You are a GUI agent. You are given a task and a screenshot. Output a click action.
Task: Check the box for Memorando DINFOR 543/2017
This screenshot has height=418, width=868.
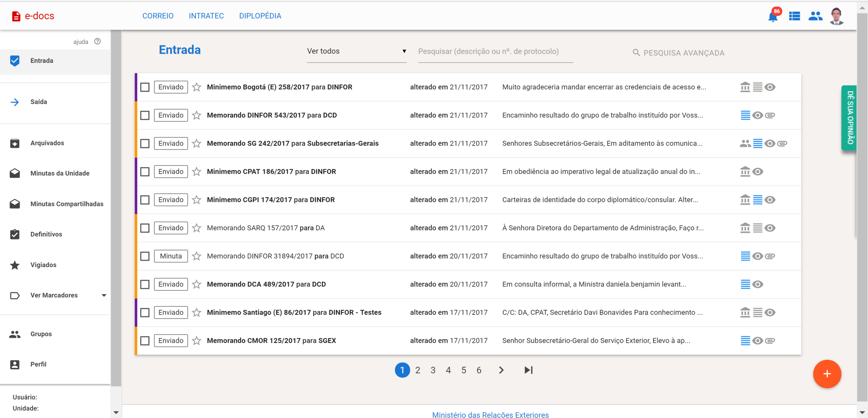pyautogui.click(x=145, y=115)
